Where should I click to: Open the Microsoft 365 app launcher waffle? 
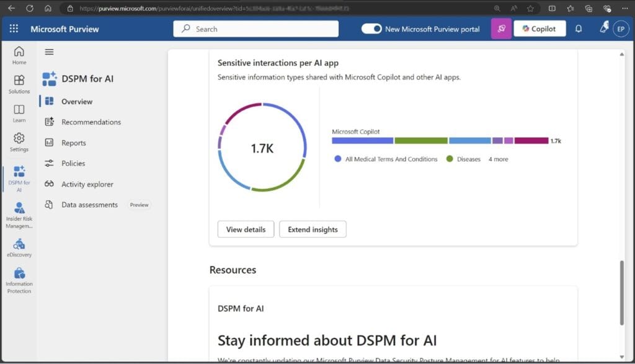(x=14, y=29)
